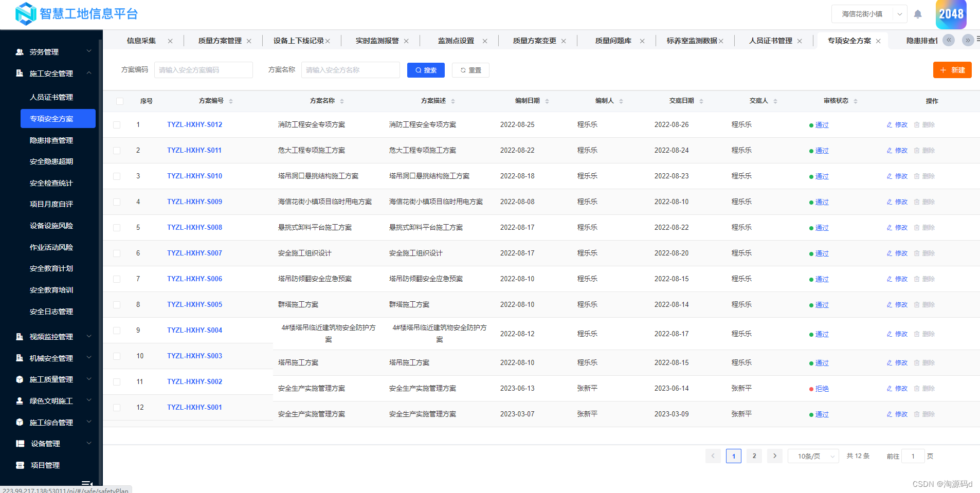Sort by 交底日期 column arrows
Viewport: 980px width, 493px height.
click(701, 101)
